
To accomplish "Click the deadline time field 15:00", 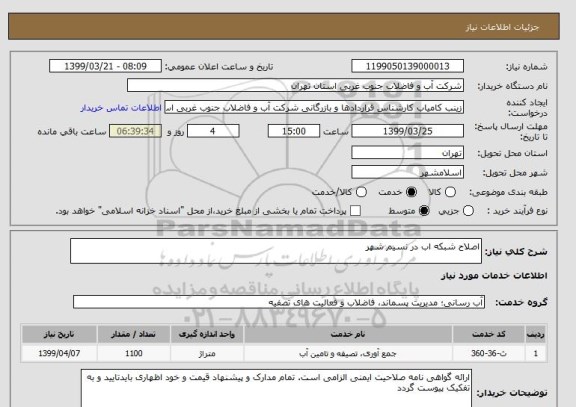I will 294,131.
